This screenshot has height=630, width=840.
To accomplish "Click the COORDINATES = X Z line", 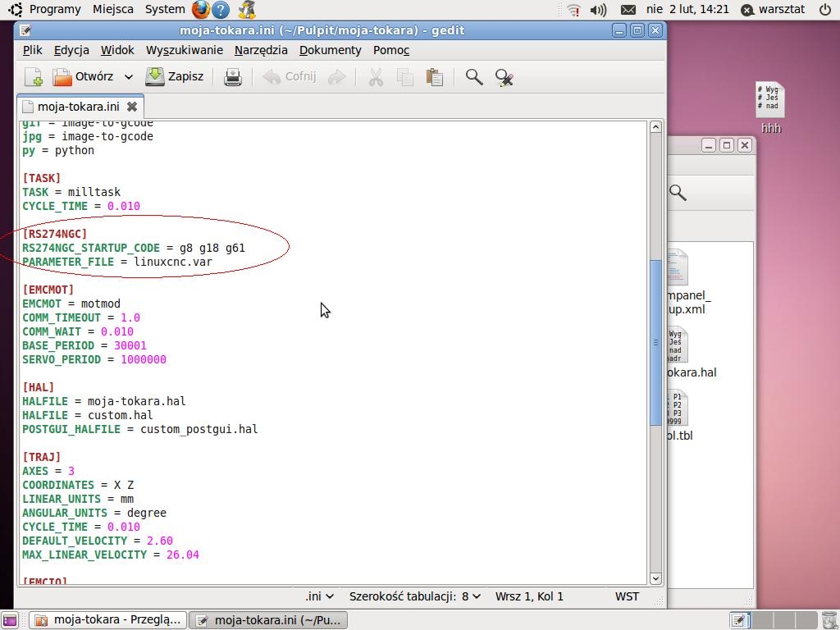I will (x=78, y=485).
